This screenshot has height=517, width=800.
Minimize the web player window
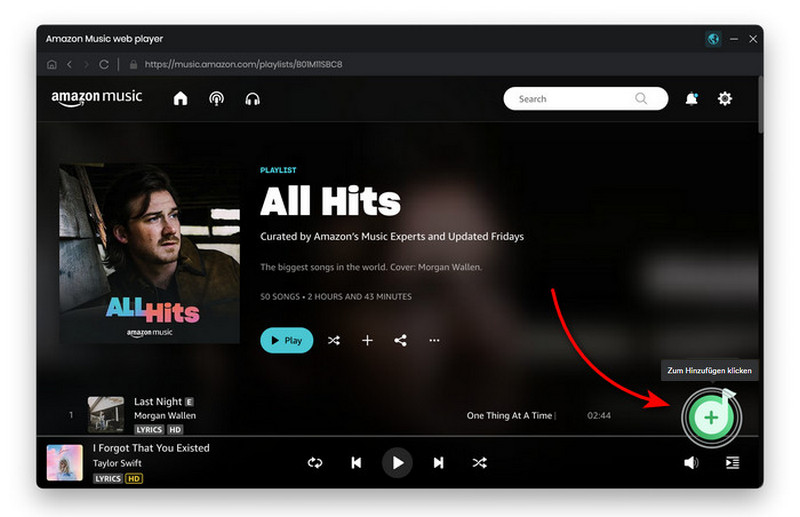[x=734, y=39]
